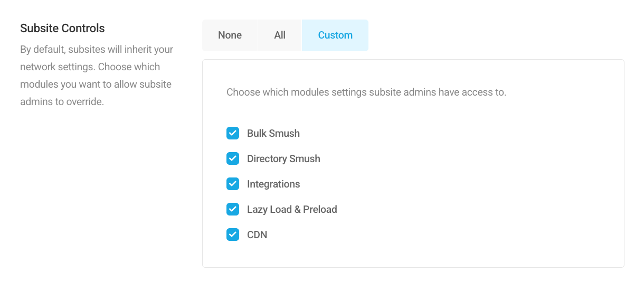
Task: Click the "CDN" label text
Action: pos(257,235)
